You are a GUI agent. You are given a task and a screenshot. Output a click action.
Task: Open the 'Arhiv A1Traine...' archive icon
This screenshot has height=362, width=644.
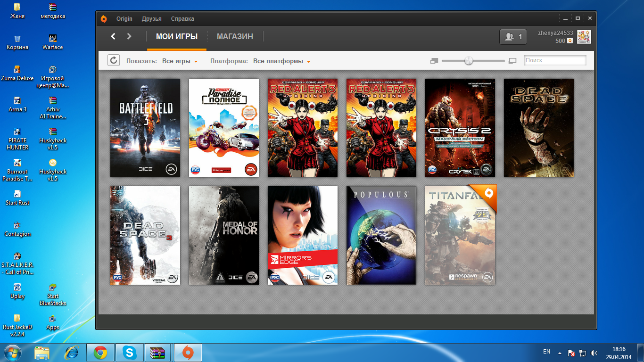53,107
